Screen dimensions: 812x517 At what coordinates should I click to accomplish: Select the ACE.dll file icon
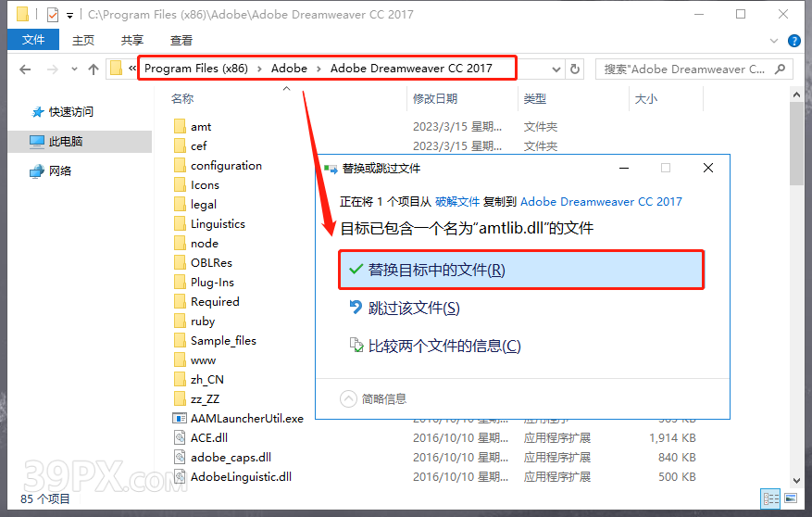coord(180,437)
